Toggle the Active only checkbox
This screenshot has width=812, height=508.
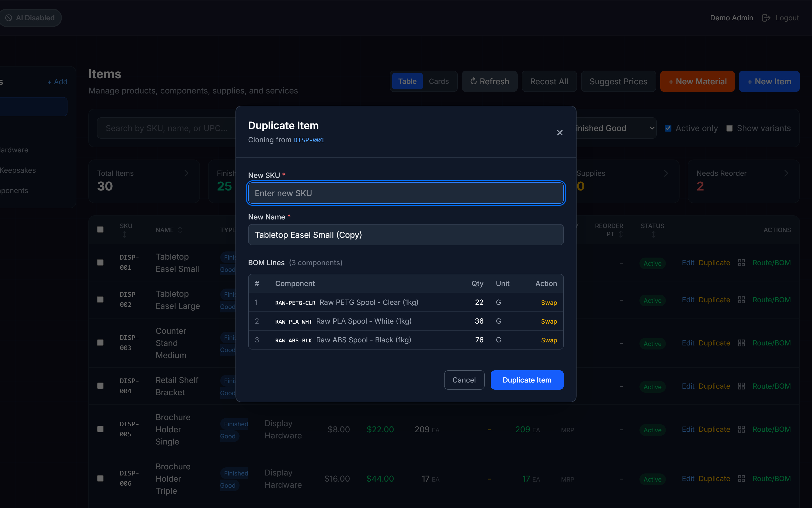(668, 128)
